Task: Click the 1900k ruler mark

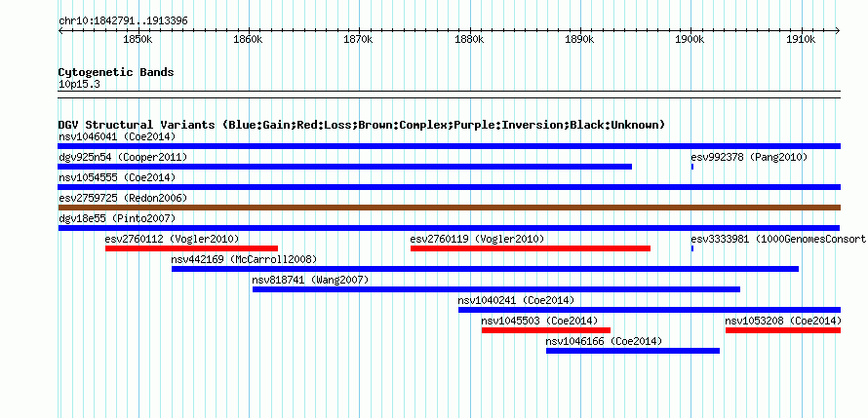Action: 690,40
